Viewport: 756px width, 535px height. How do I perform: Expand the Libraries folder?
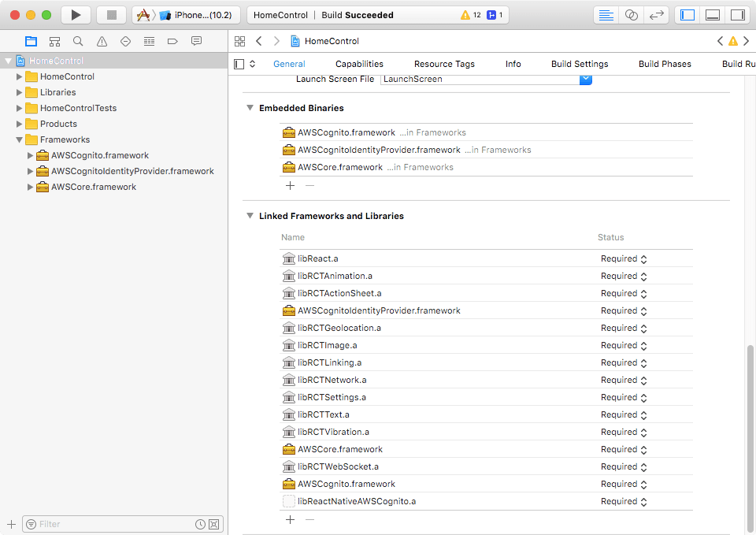[x=19, y=93]
